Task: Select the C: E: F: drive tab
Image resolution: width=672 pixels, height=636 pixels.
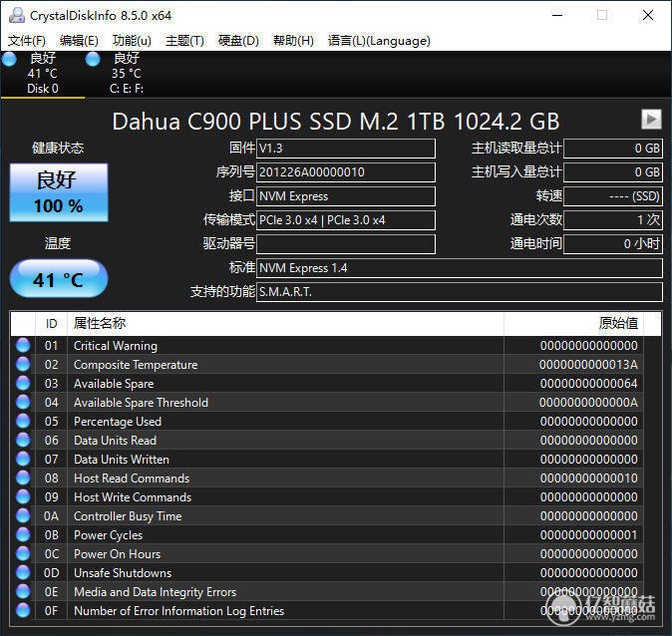Action: click(x=127, y=74)
